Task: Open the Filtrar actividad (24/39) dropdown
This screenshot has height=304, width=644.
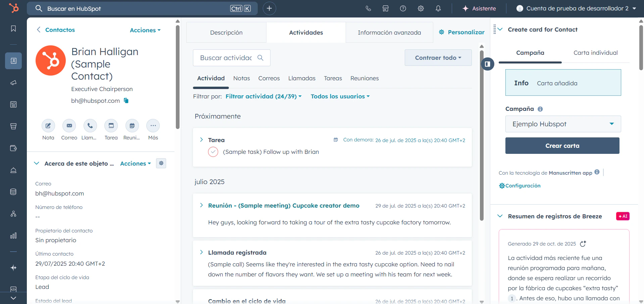Action: 263,96
